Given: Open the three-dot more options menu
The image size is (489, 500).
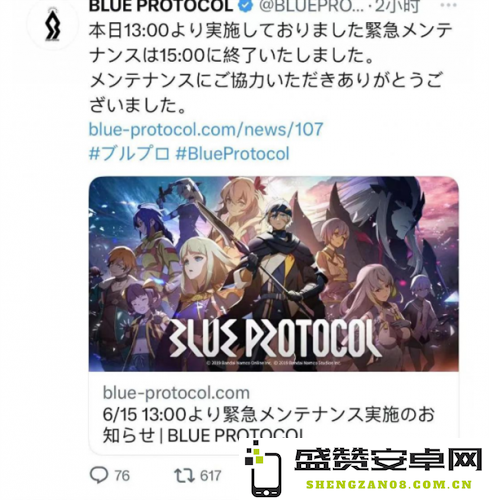Looking at the screenshot, I should pyautogui.click(x=448, y=5).
